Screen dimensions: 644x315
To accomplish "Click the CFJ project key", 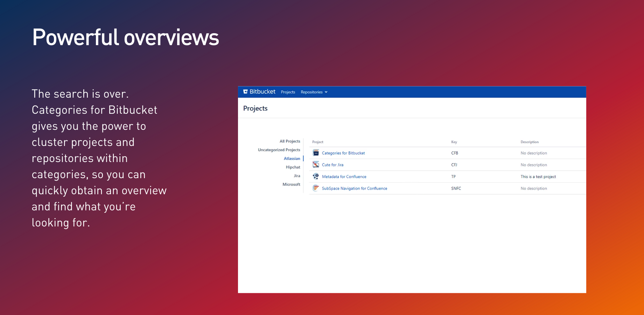I will pos(454,165).
